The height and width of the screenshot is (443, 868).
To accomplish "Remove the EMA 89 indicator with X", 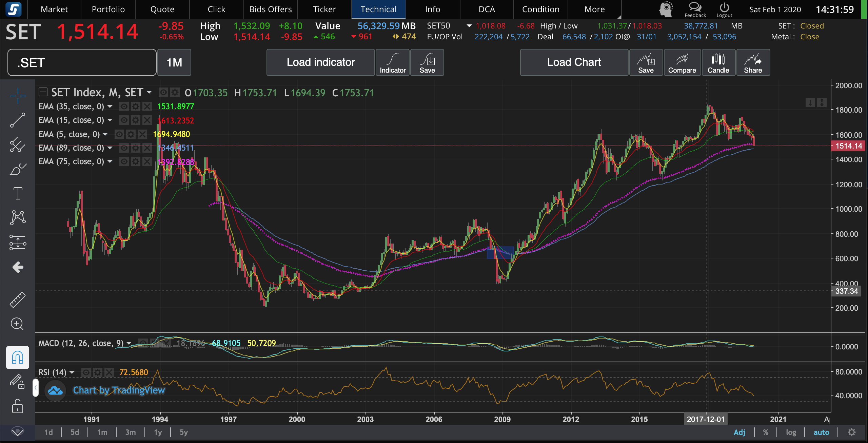I will tap(147, 148).
